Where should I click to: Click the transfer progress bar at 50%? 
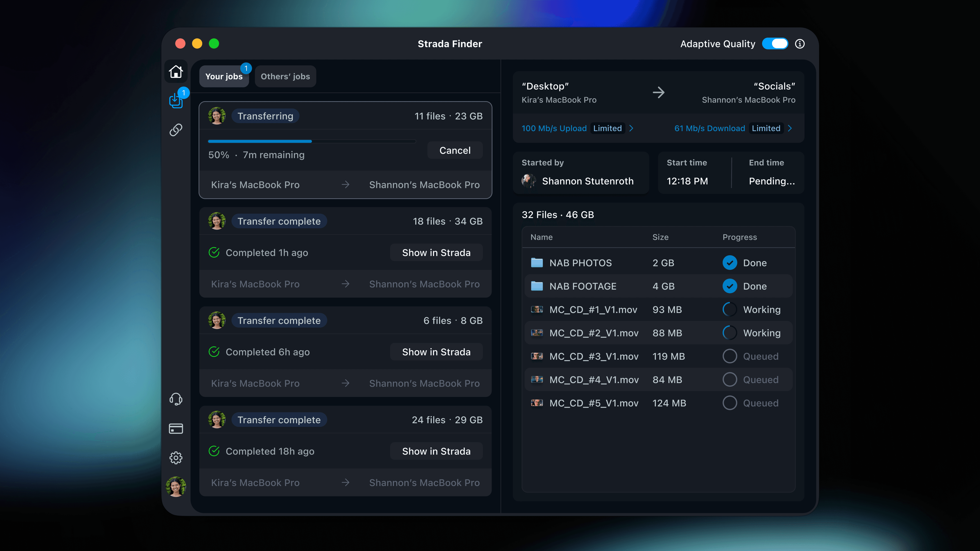tap(312, 141)
